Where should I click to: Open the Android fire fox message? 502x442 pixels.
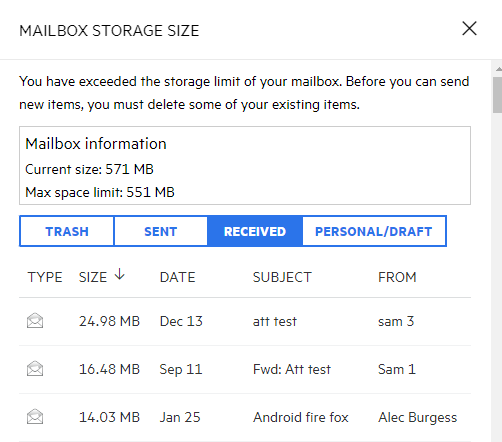tap(301, 417)
